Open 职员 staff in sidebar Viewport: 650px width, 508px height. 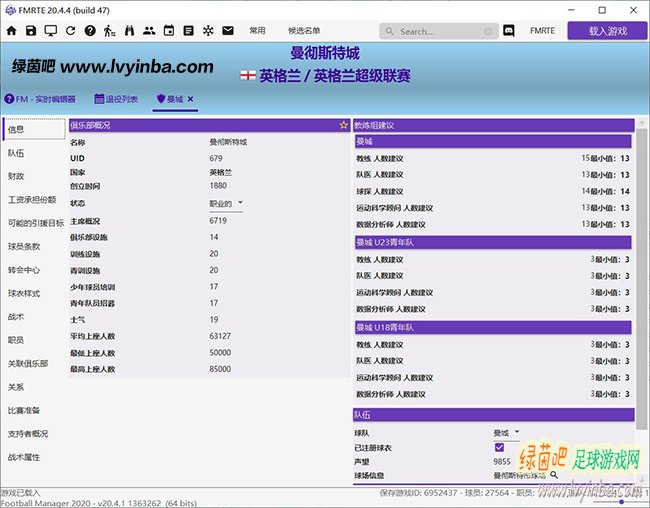pyautogui.click(x=16, y=340)
